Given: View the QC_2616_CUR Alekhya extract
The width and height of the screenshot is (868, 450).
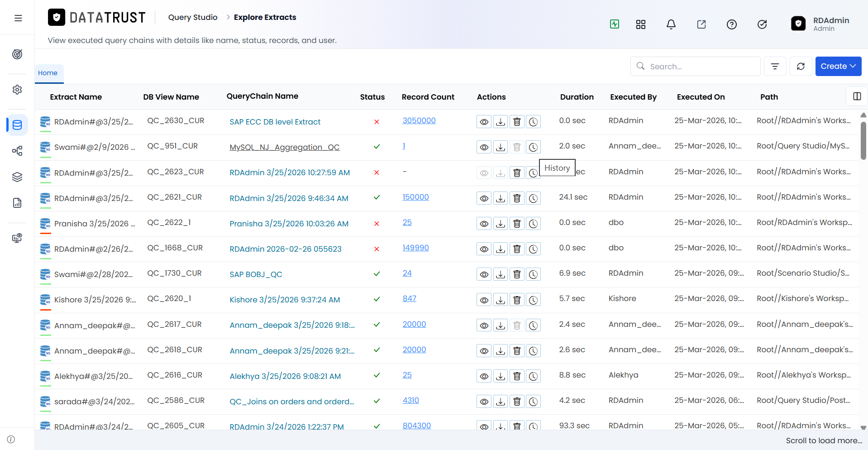Looking at the screenshot, I should point(484,376).
